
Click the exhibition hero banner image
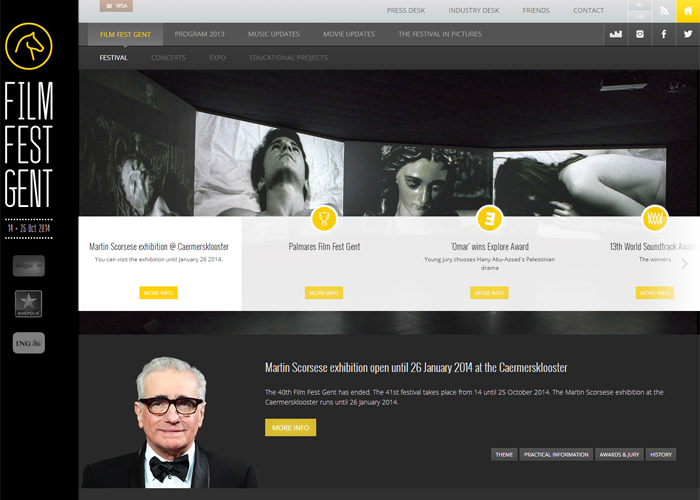point(389,143)
